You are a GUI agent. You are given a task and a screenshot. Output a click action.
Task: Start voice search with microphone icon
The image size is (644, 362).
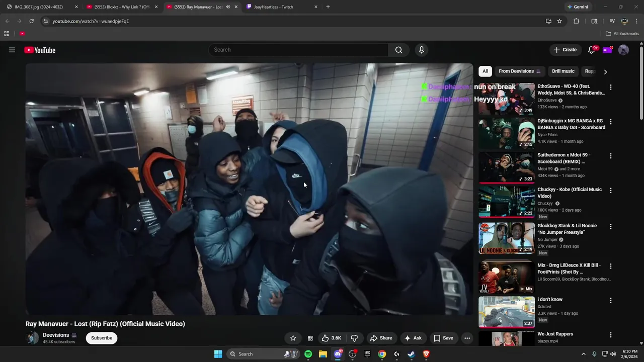[422, 50]
